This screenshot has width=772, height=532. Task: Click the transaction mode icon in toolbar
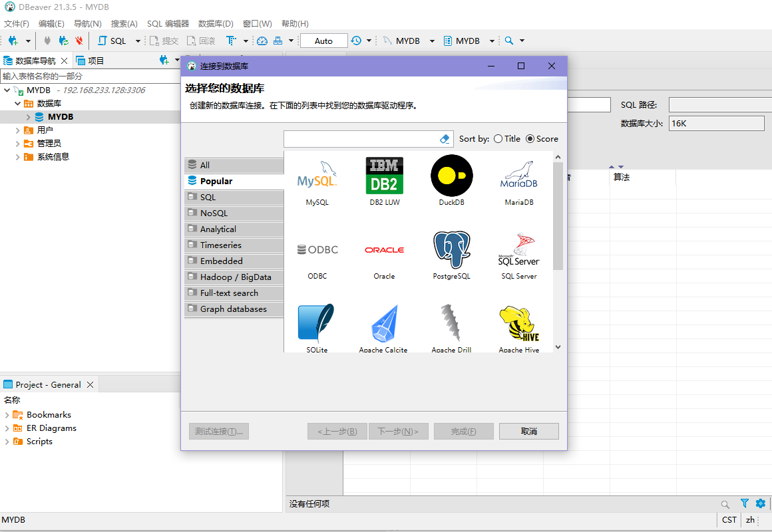tap(231, 41)
